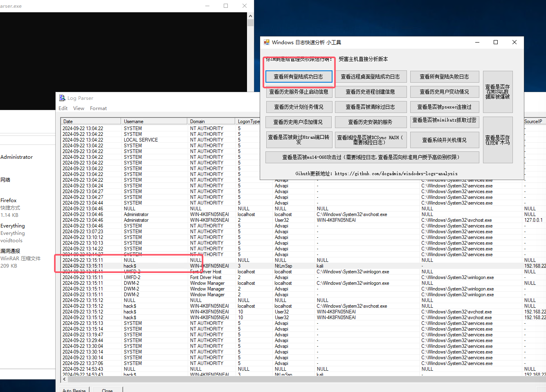Click the voidtools text under Everything

point(11,241)
